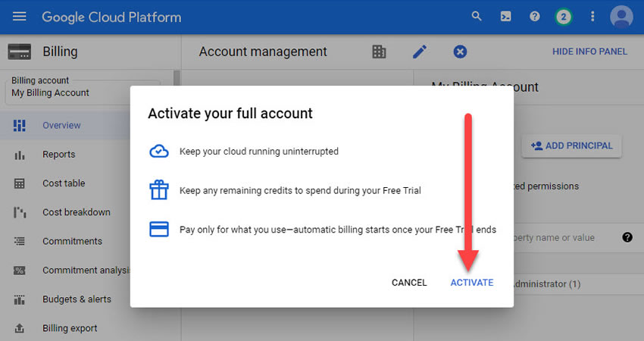Click text about remaining Free Trial credits
The height and width of the screenshot is (341, 644).
300,190
